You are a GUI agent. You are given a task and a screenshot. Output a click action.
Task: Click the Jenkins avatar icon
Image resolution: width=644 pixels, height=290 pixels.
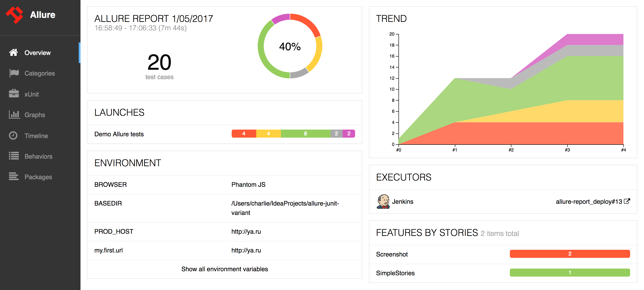383,202
